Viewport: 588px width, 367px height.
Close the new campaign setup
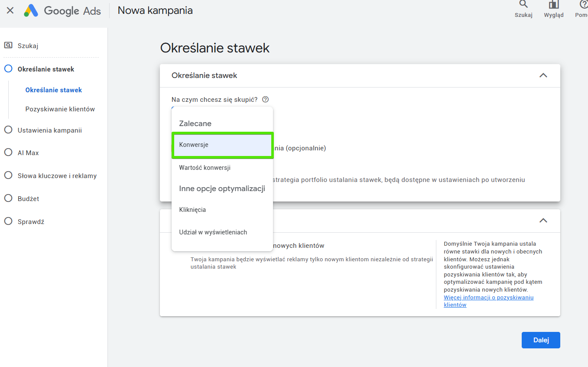point(10,11)
